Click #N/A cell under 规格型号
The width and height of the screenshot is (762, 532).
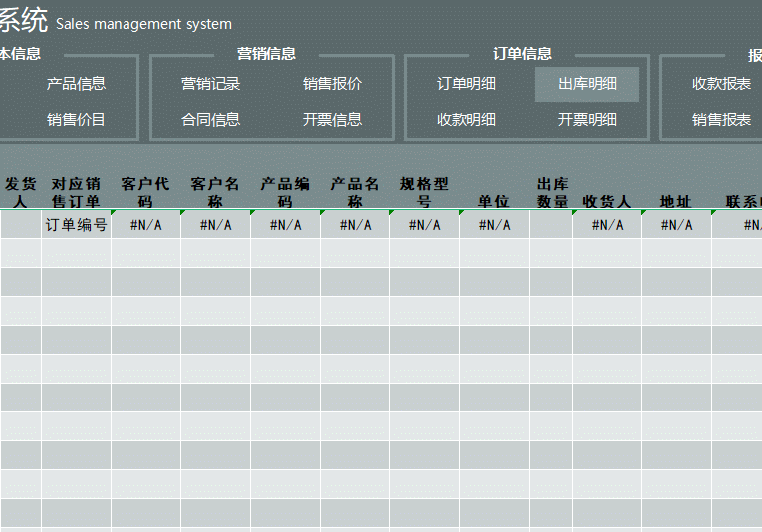tap(424, 224)
